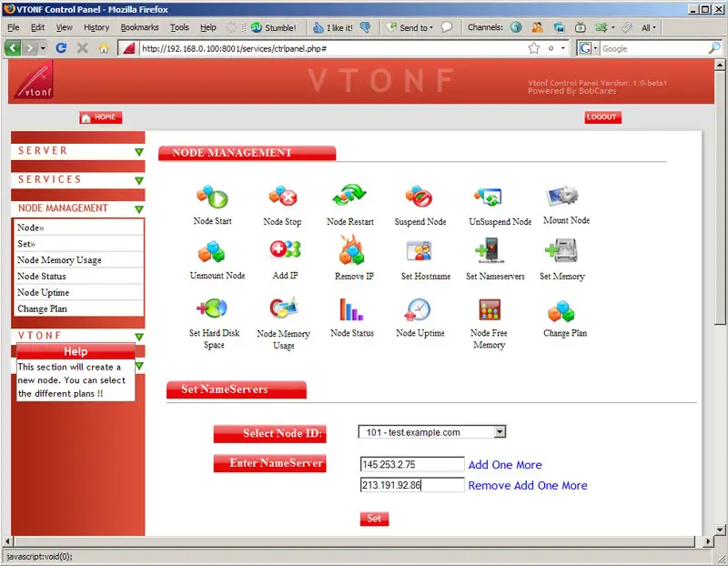This screenshot has width=728, height=566.
Task: Select the Set Hostname icon
Action: 420,251
